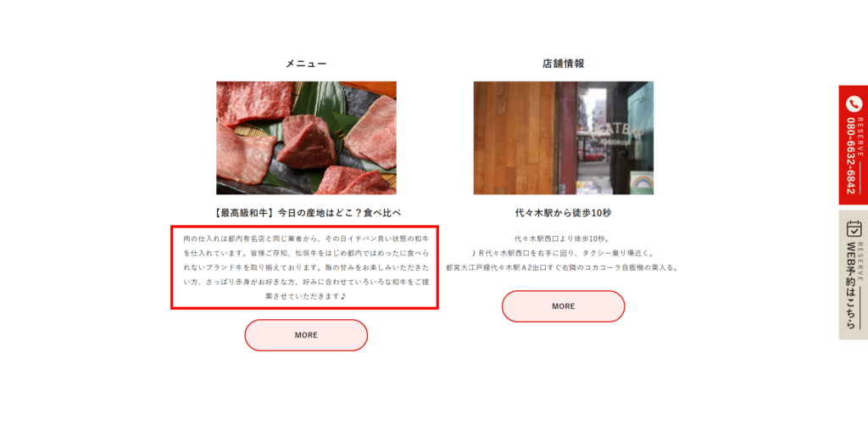868x426 pixels.
Task: Click the phone icon on red banner
Action: [854, 104]
